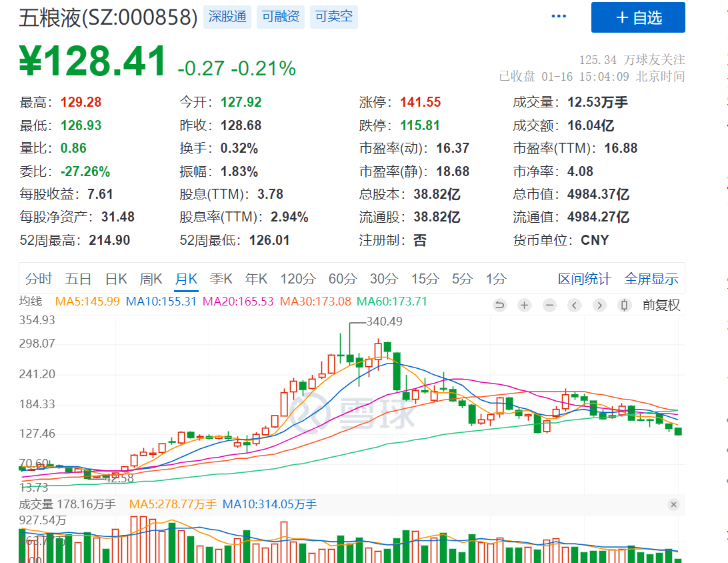The image size is (728, 563).
Task: Click the MA10:155.31 indicator label
Action: [161, 302]
